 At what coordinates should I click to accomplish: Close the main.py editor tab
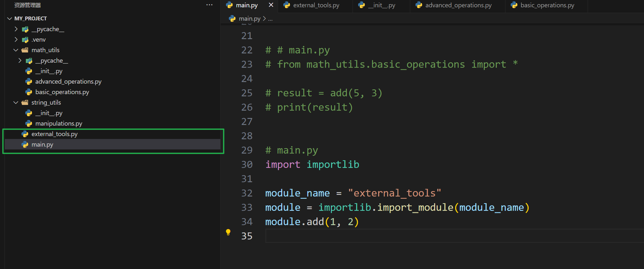coord(271,5)
